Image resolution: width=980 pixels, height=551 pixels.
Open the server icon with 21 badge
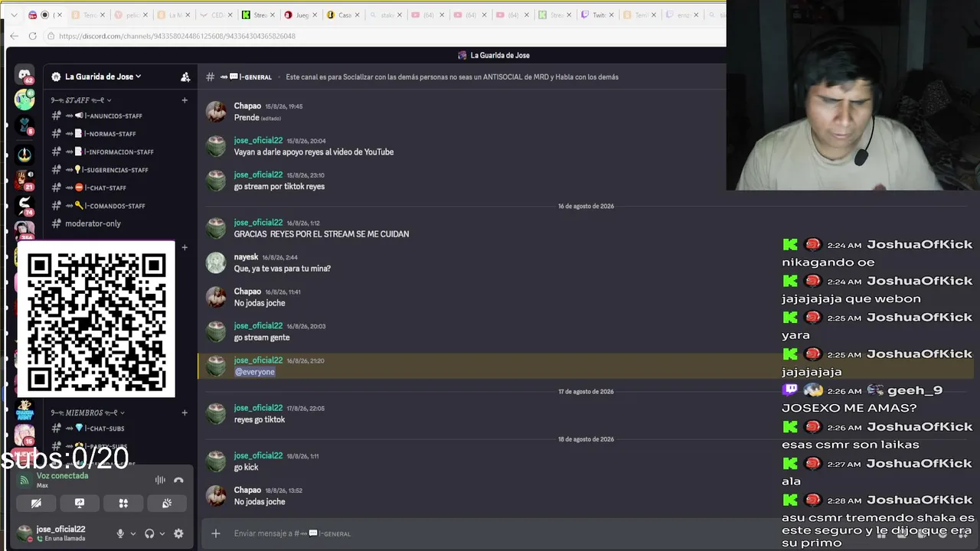(24, 181)
